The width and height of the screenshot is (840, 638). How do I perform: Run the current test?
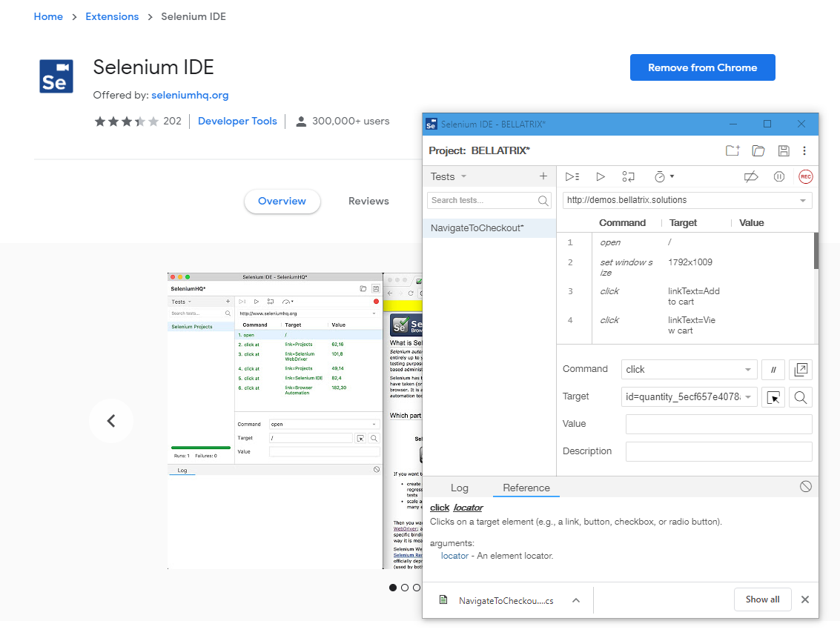[x=601, y=176]
